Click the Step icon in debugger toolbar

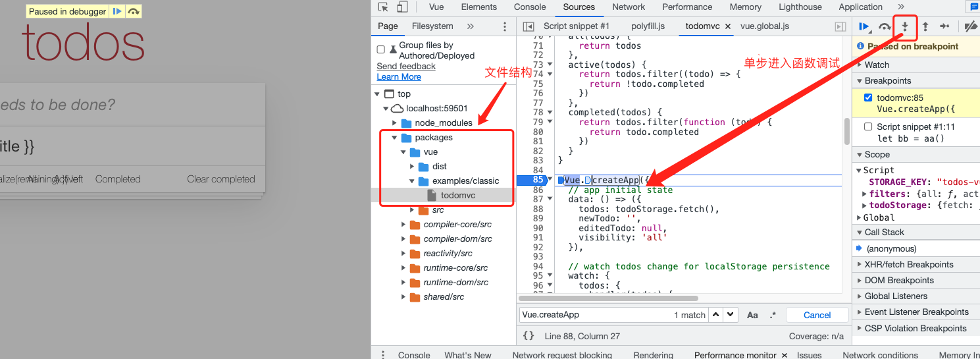point(944,26)
